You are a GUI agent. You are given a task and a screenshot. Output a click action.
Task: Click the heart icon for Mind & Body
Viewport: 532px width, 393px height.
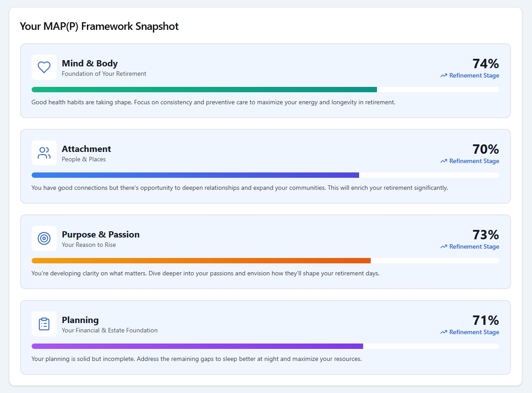pyautogui.click(x=44, y=67)
